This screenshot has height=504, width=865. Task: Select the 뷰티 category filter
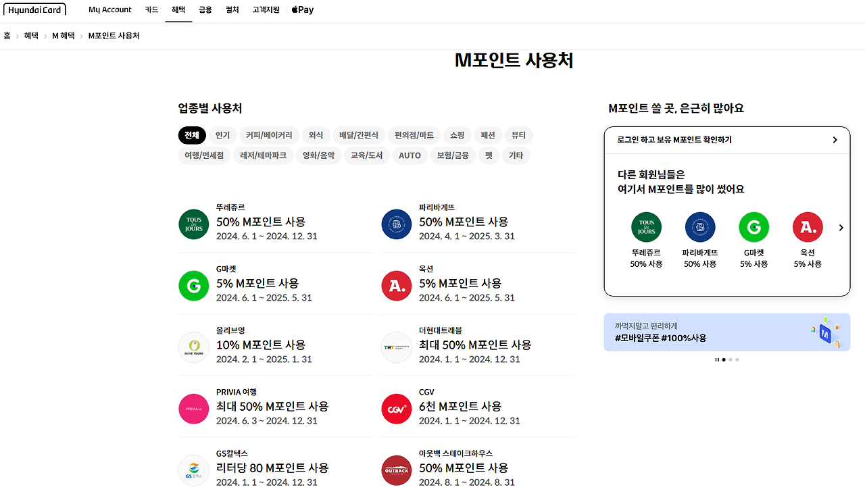click(518, 135)
